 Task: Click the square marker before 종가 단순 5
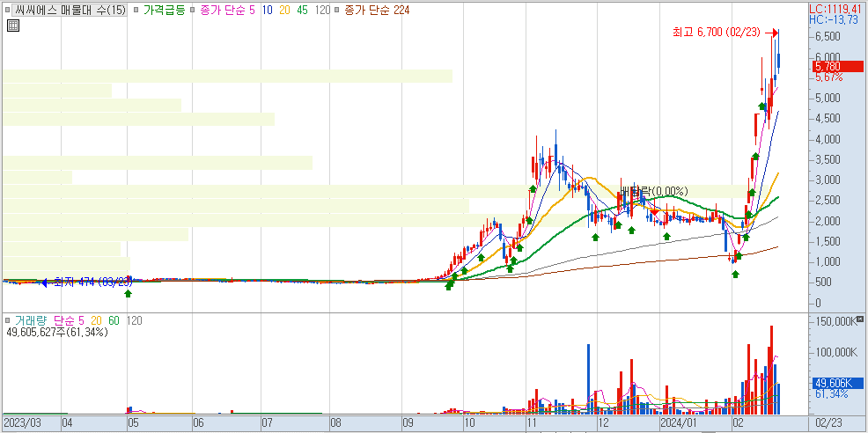pyautogui.click(x=192, y=10)
